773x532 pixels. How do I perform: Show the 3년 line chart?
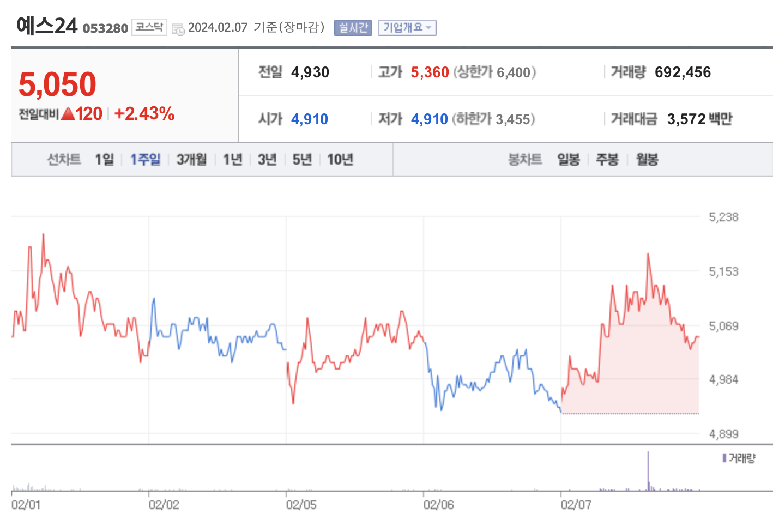pos(267,159)
